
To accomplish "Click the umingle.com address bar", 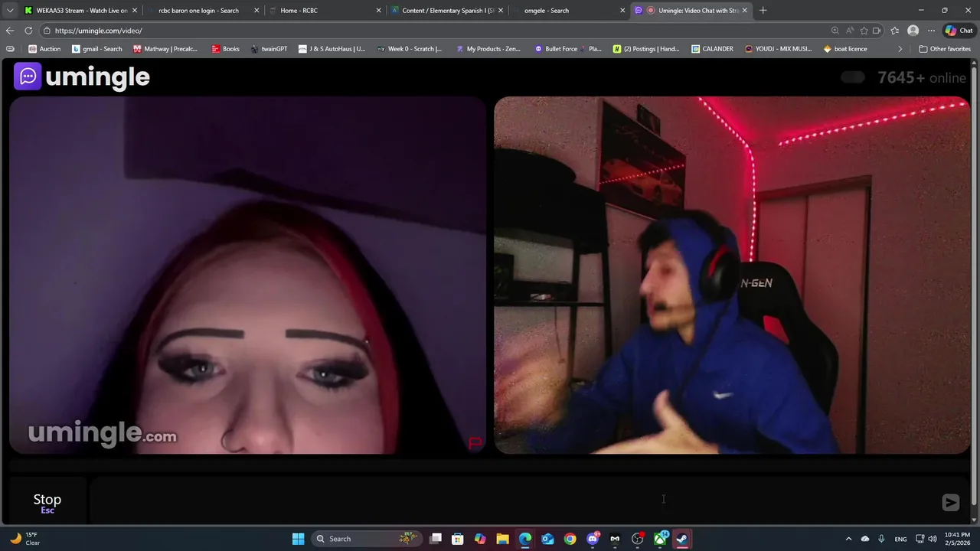I will point(429,31).
